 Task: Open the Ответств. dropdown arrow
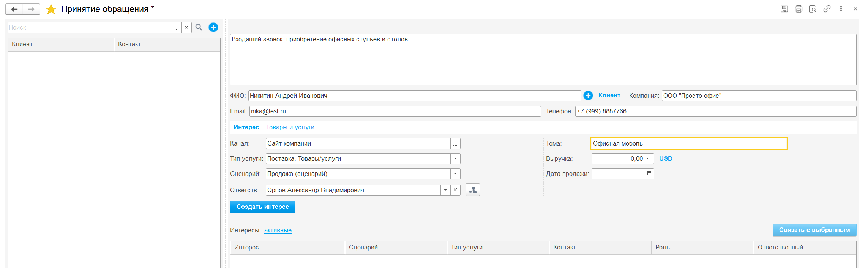pos(445,190)
